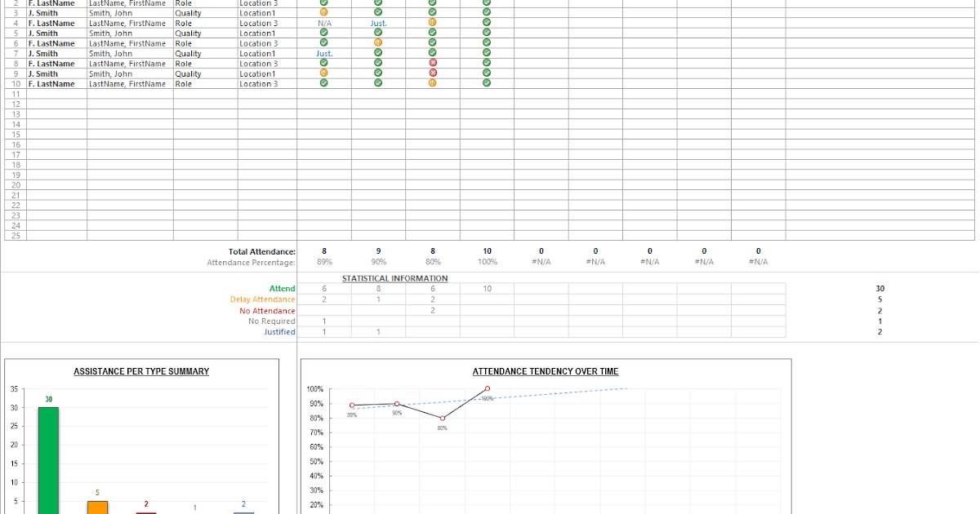
Task: Click the Just. link in row 7
Action: [324, 53]
